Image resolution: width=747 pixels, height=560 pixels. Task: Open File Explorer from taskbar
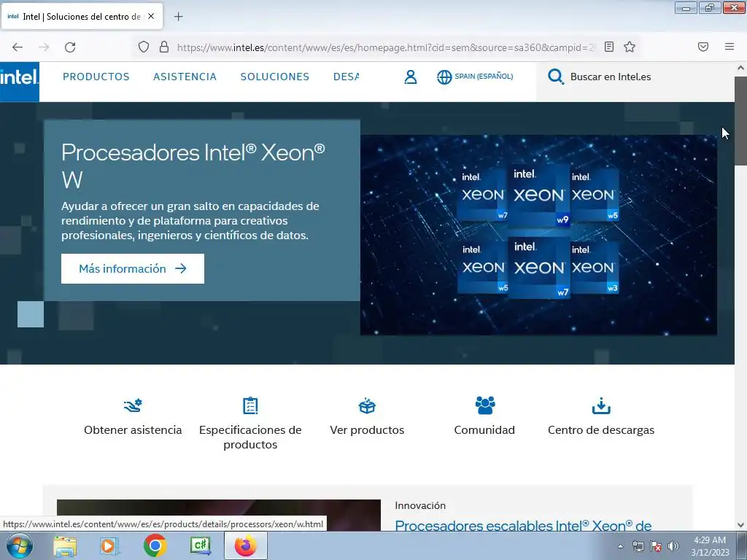click(65, 546)
